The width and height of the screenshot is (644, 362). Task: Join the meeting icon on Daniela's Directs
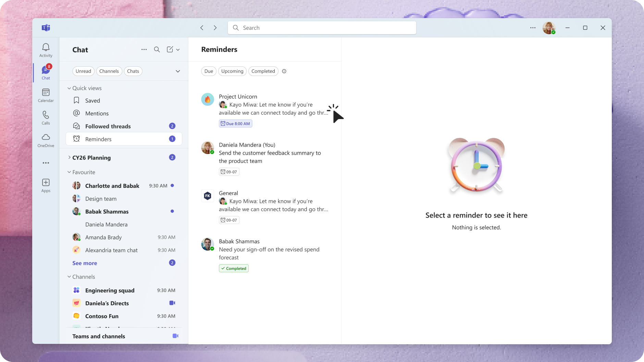pyautogui.click(x=172, y=303)
